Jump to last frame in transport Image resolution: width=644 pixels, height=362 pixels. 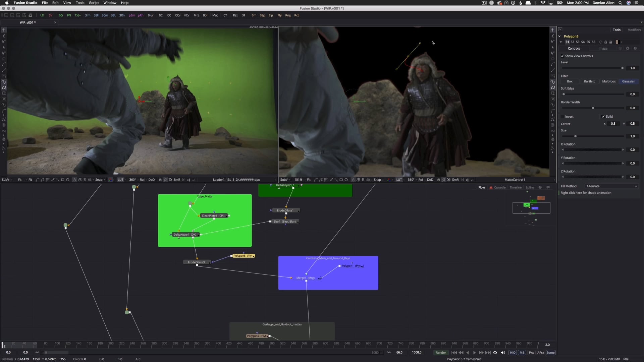[488, 353]
